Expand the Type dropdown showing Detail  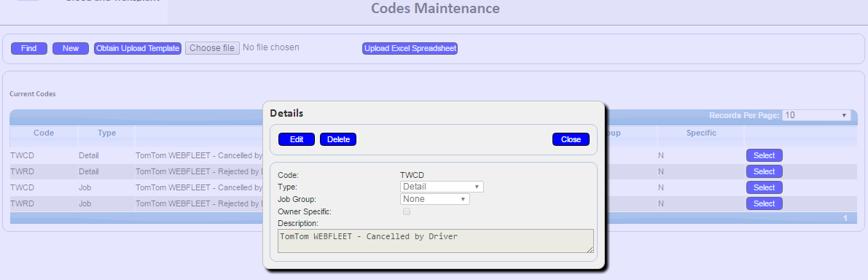tap(442, 187)
